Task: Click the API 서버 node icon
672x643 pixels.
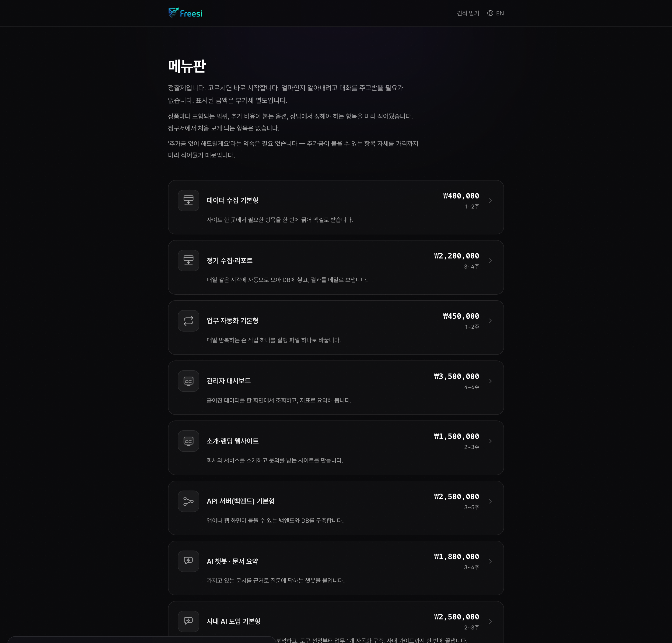Action: [188, 501]
